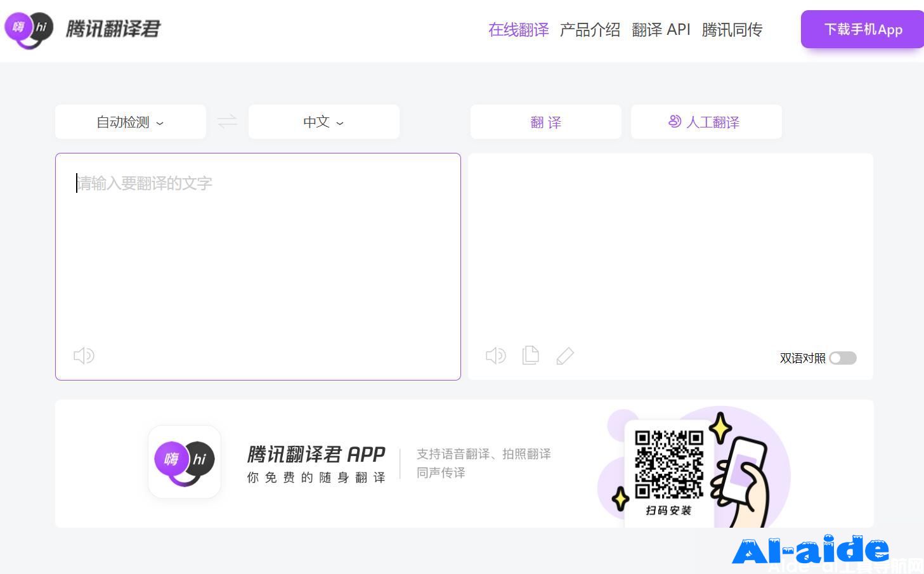Click the Tencent Translator APP icon in banner
The width and height of the screenshot is (924, 574).
pos(185,462)
